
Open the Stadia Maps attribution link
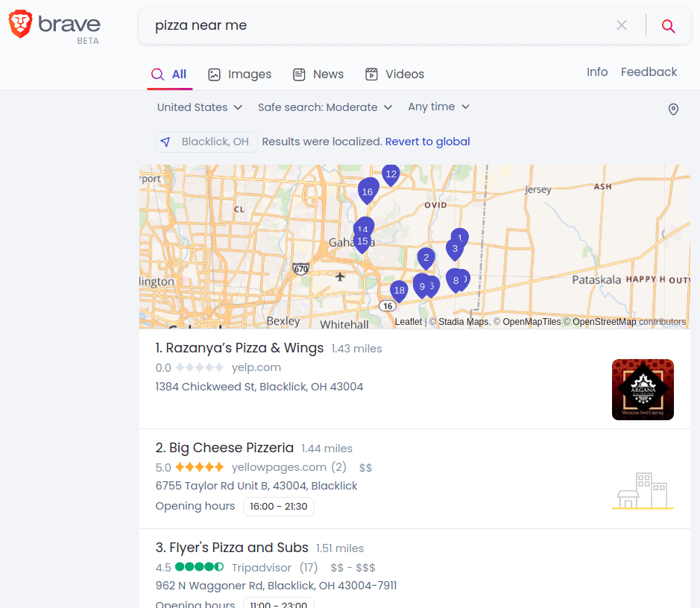(463, 322)
